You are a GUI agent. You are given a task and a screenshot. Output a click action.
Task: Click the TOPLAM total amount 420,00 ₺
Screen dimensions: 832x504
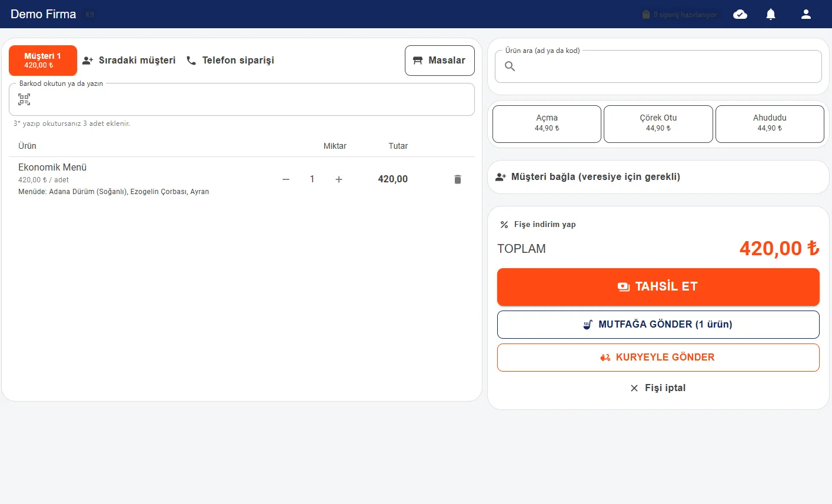[x=779, y=249]
